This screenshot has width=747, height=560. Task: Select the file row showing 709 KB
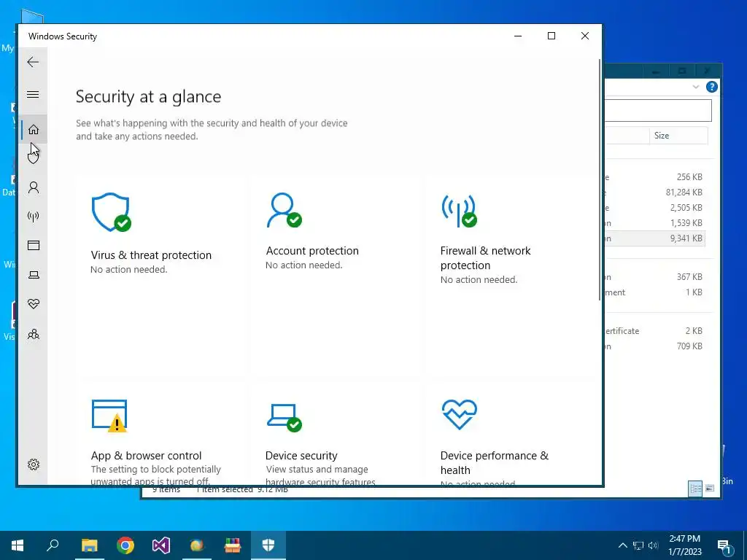coord(655,346)
